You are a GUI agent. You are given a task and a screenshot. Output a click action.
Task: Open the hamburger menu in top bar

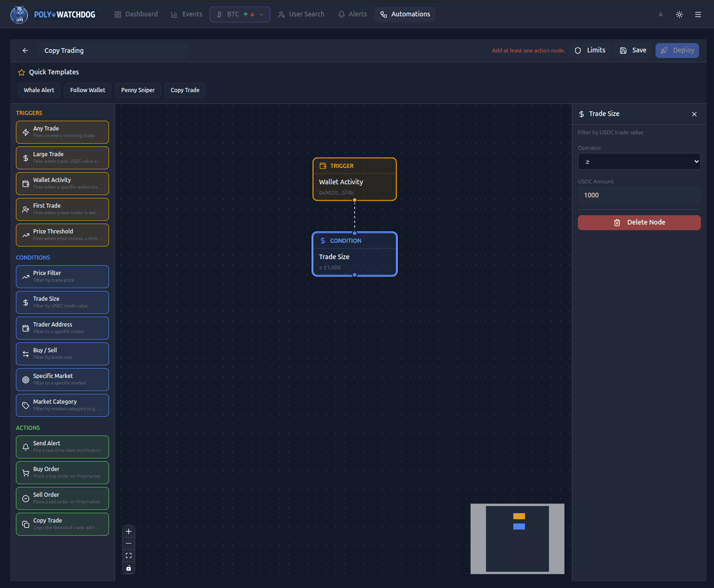tap(698, 15)
